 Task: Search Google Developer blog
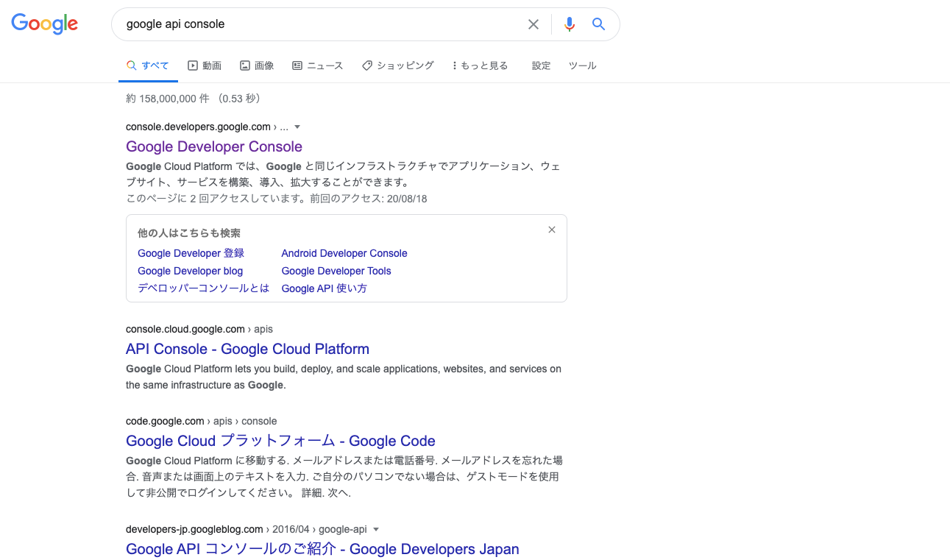[190, 271]
